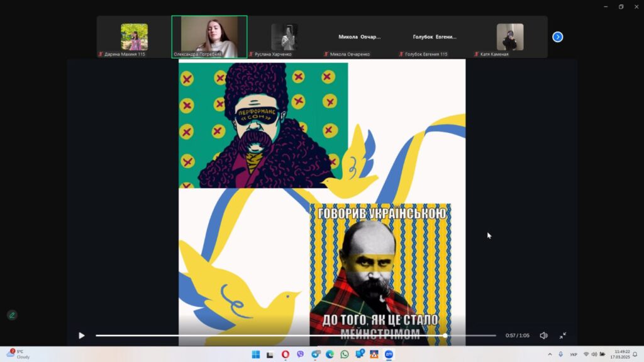644x362 pixels.
Task: Play the shared video
Action: [x=81, y=336]
